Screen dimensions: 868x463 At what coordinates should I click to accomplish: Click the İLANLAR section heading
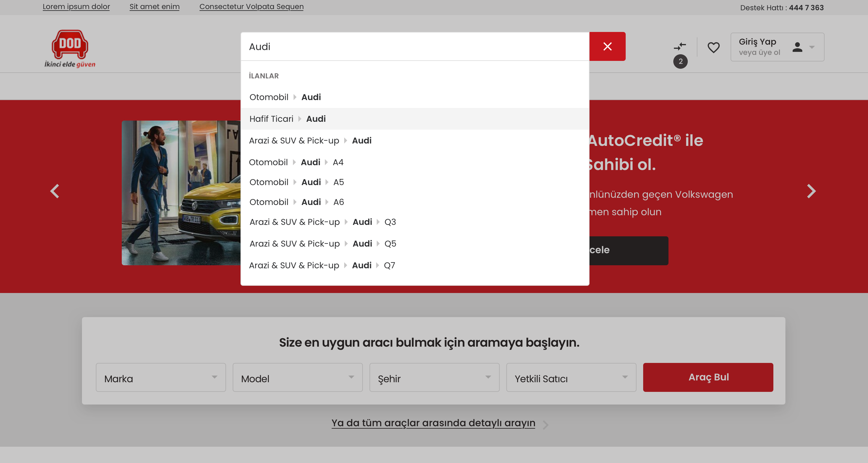pyautogui.click(x=264, y=76)
